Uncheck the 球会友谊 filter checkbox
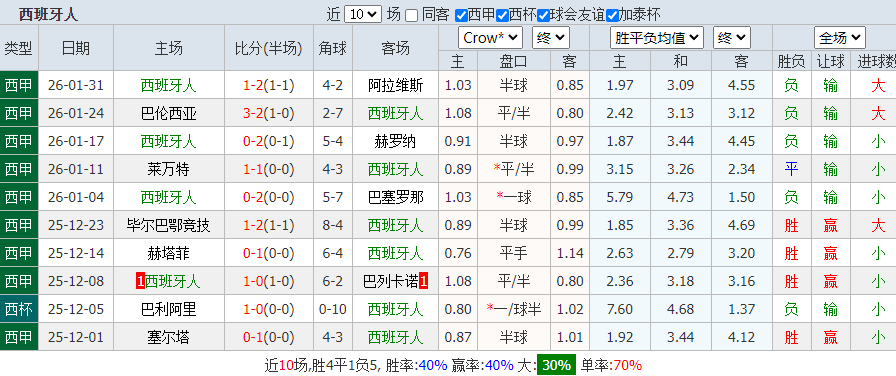Viewport: 896px width, 376px height. point(543,15)
